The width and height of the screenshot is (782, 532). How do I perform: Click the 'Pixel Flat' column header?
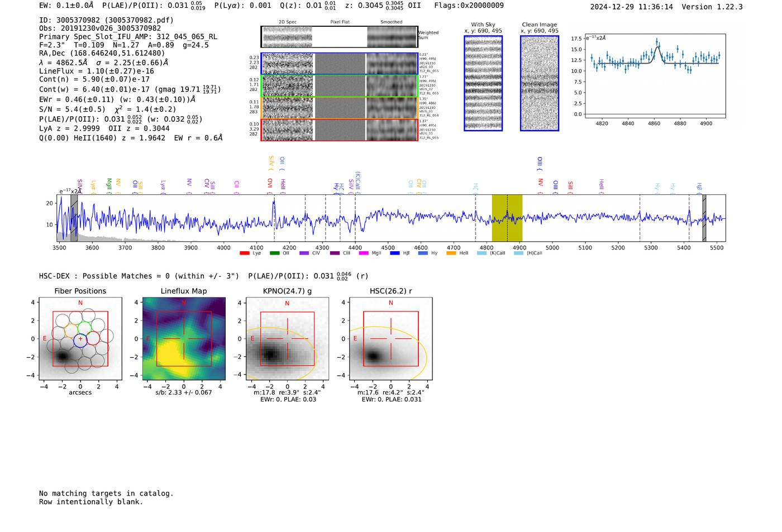click(x=340, y=22)
